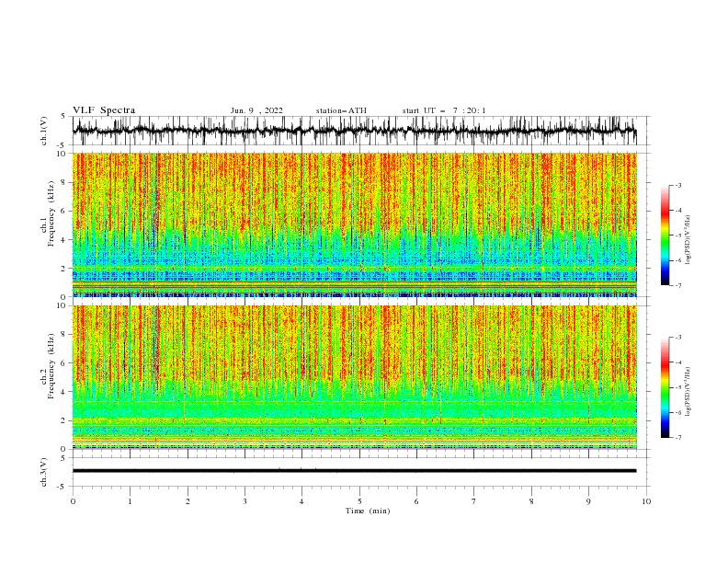Image resolution: width=728 pixels, height=563 pixels.
Task: Click the "-3" value on ch.1 colorbar
Action: 677,185
